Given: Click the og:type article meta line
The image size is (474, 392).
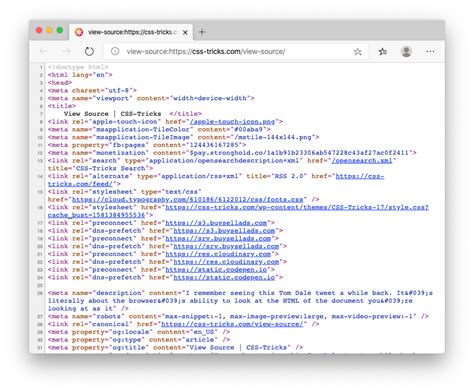Looking at the screenshot, I should click(139, 340).
